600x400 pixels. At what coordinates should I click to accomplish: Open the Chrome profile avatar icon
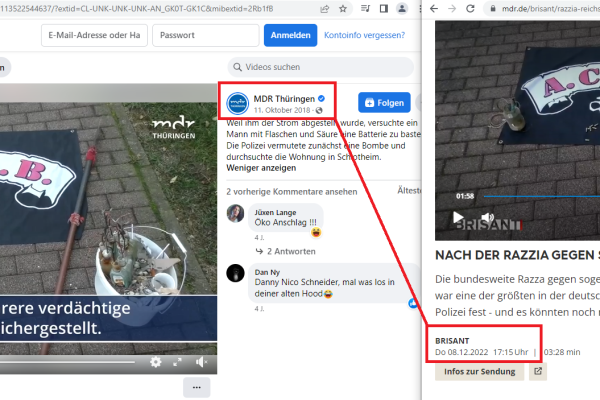click(x=402, y=8)
